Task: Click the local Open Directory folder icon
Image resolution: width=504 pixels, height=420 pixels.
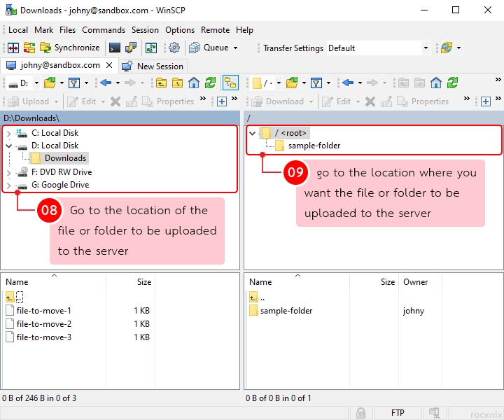Action: click(50, 83)
